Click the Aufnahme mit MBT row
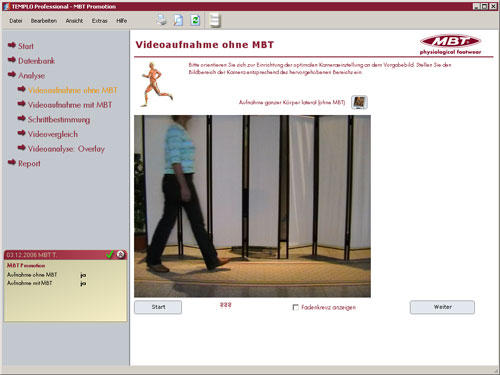The image size is (500, 375). (47, 283)
